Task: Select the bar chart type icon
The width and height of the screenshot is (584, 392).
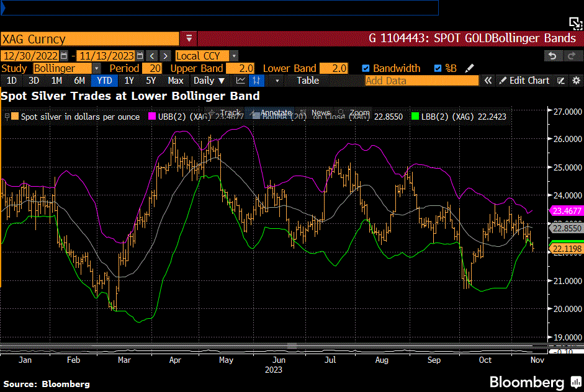Action: click(256, 81)
